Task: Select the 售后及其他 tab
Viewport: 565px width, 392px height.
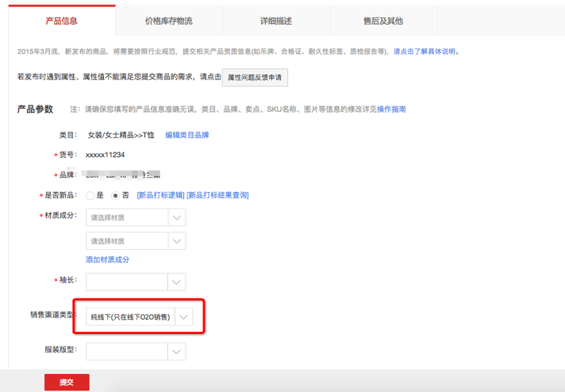Action: click(x=383, y=21)
